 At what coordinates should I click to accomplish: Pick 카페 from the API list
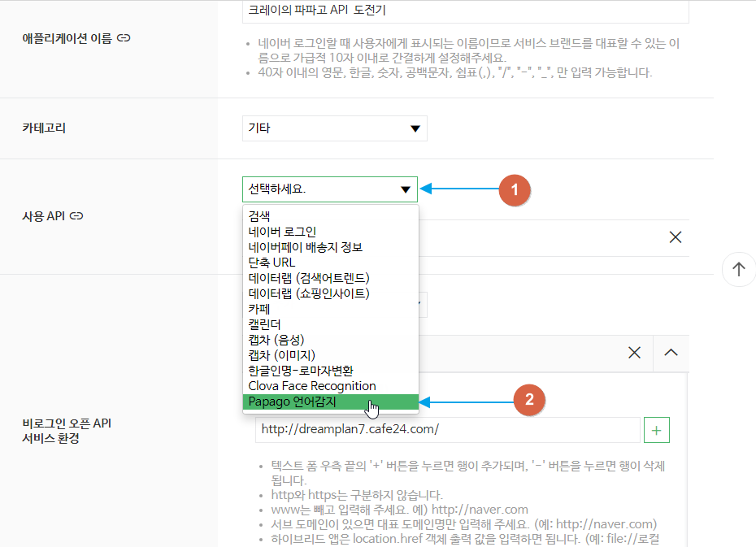coord(330,308)
